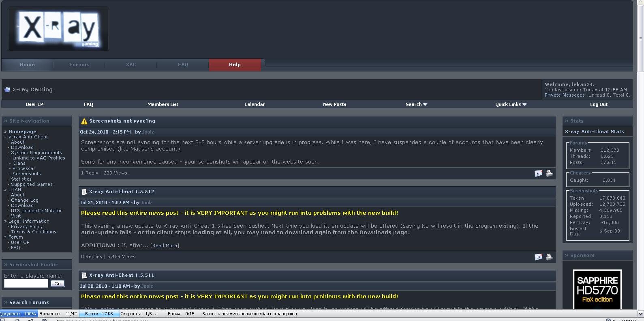Focus the player name input field
The image size is (644, 321).
[x=26, y=284]
